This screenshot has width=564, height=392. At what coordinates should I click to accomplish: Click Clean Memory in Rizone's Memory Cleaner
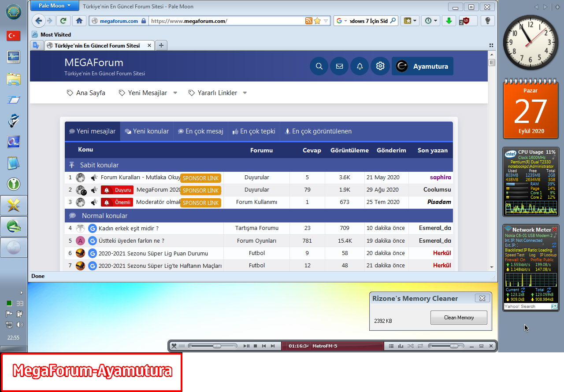click(x=459, y=318)
